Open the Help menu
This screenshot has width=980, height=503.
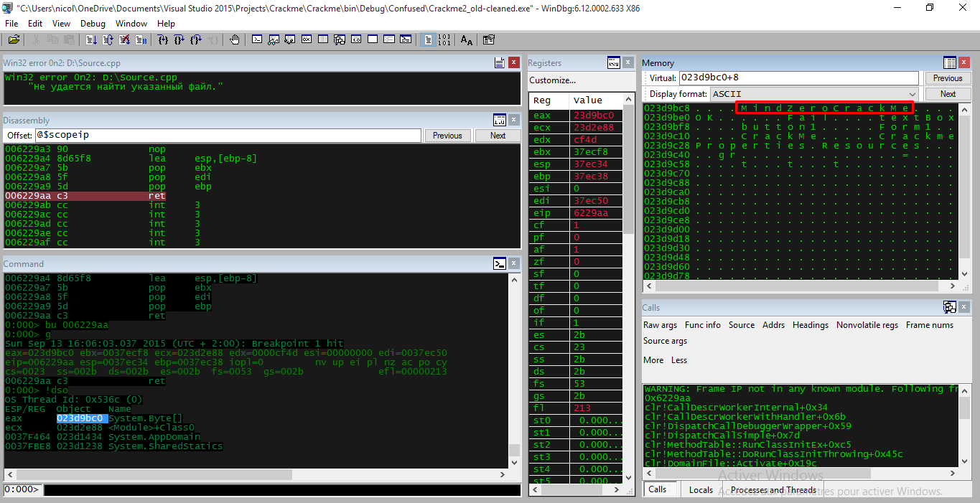(x=166, y=24)
